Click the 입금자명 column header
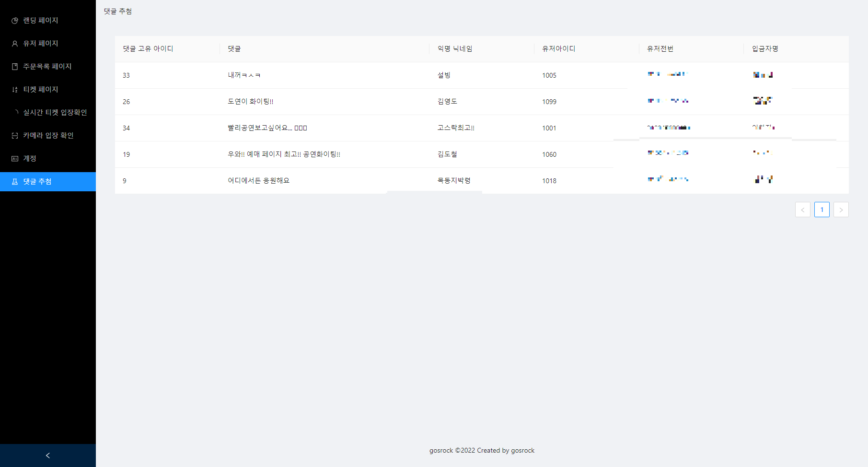Image resolution: width=868 pixels, height=467 pixels. 796,49
